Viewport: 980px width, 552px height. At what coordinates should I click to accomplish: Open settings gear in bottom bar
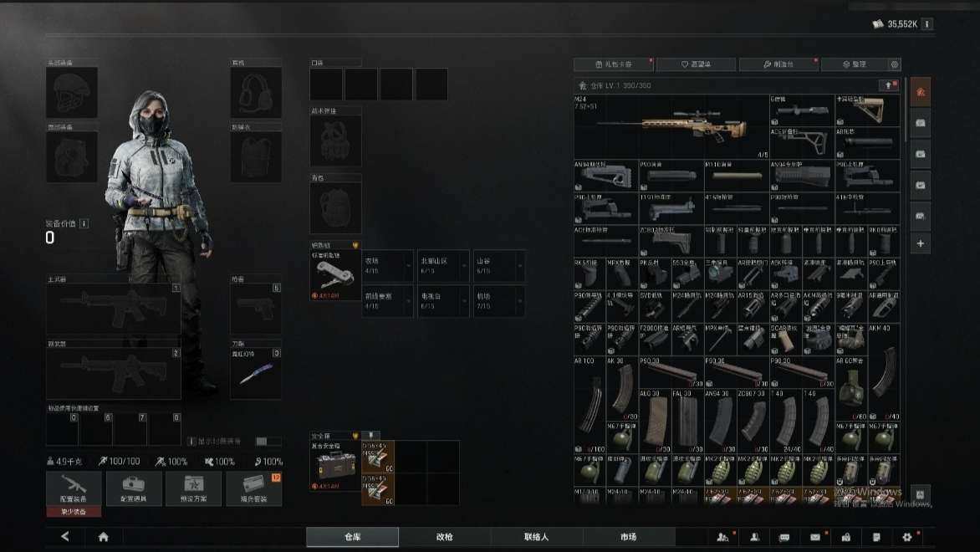[x=906, y=537]
